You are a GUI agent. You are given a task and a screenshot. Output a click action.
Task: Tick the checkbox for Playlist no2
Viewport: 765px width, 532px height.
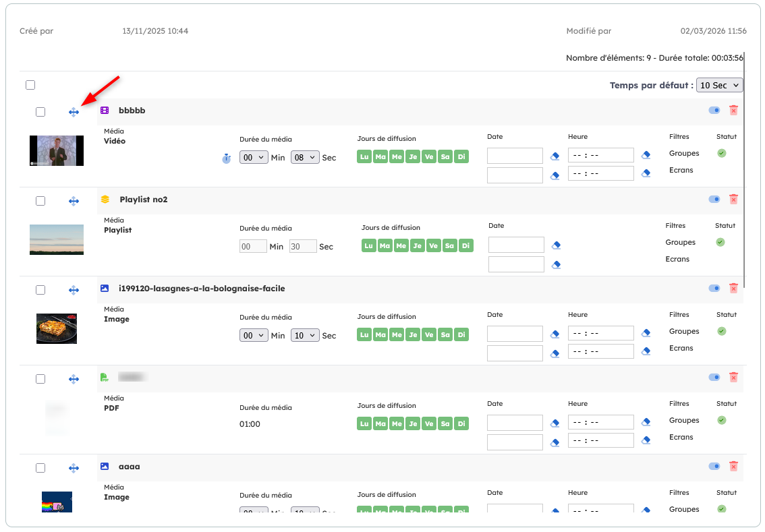(x=40, y=201)
